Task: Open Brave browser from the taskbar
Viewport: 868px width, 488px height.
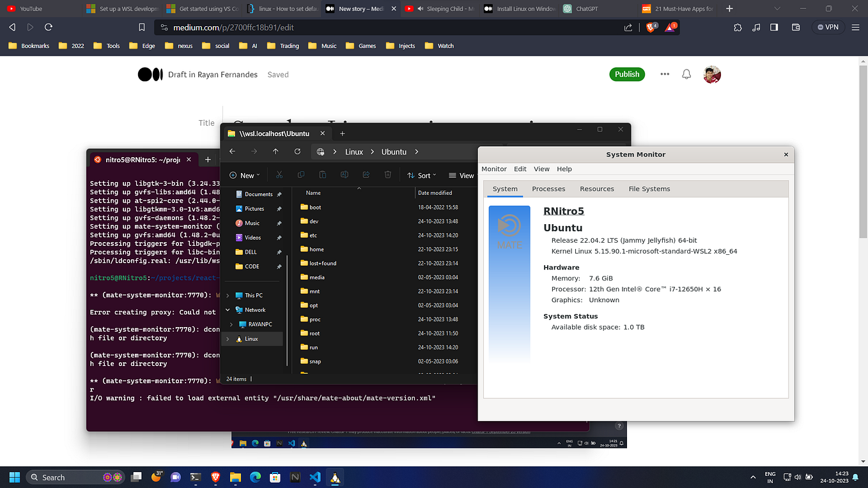Action: coord(215,477)
